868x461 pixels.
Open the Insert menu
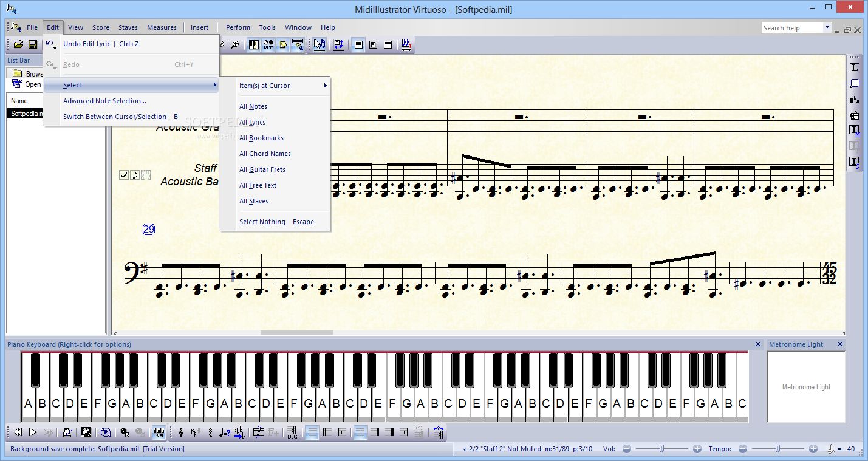(x=199, y=27)
